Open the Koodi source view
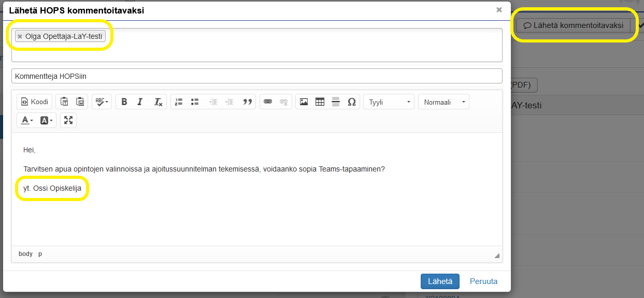This screenshot has width=644, height=298. (x=35, y=102)
